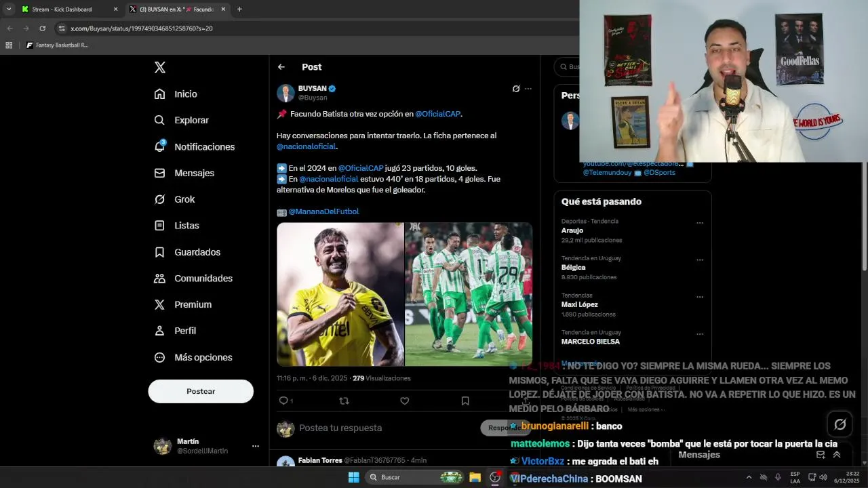
Task: Click browser back button
Action: (x=9, y=28)
